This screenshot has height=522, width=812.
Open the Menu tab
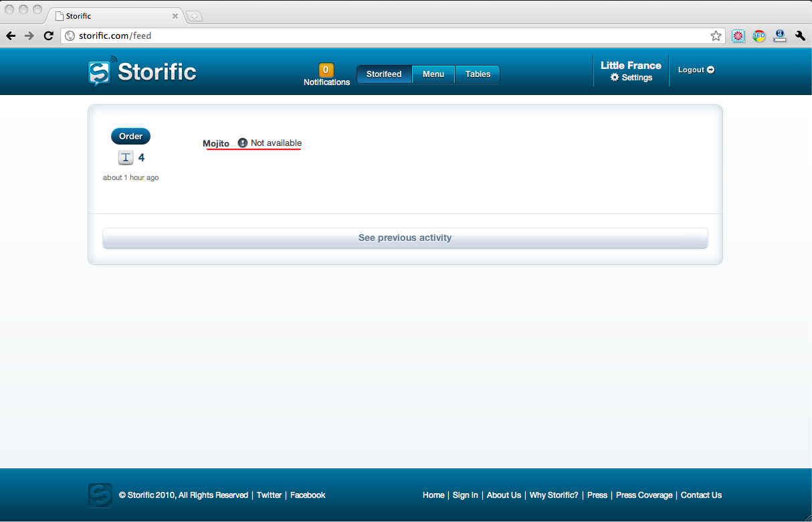pos(433,74)
